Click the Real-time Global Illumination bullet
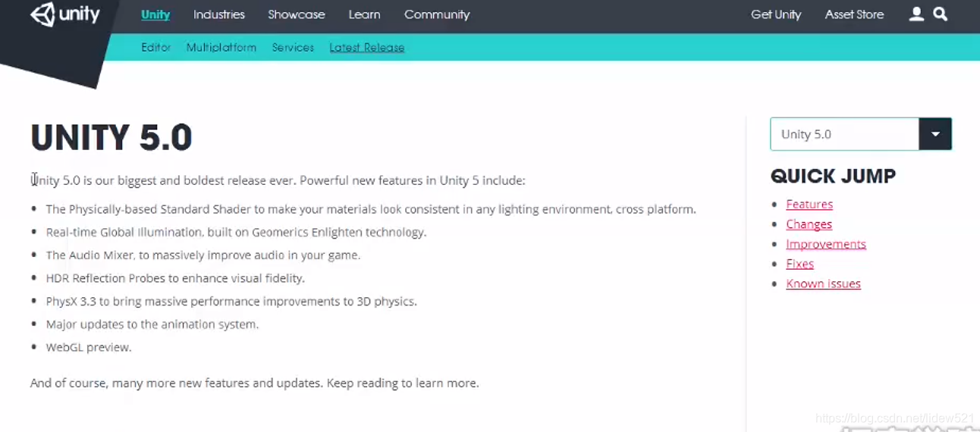980x432 pixels. coord(236,232)
